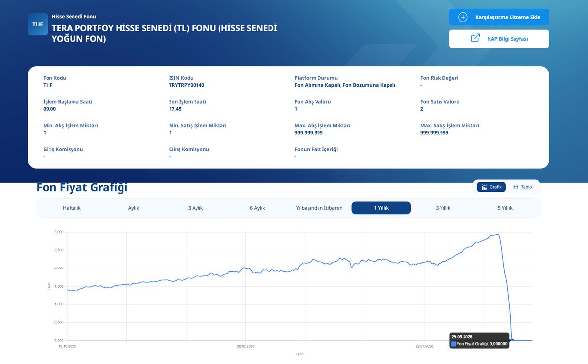Viewport: 588px width, 364px height.
Task: Click the table icon in Tablo toggle
Action: click(515, 187)
